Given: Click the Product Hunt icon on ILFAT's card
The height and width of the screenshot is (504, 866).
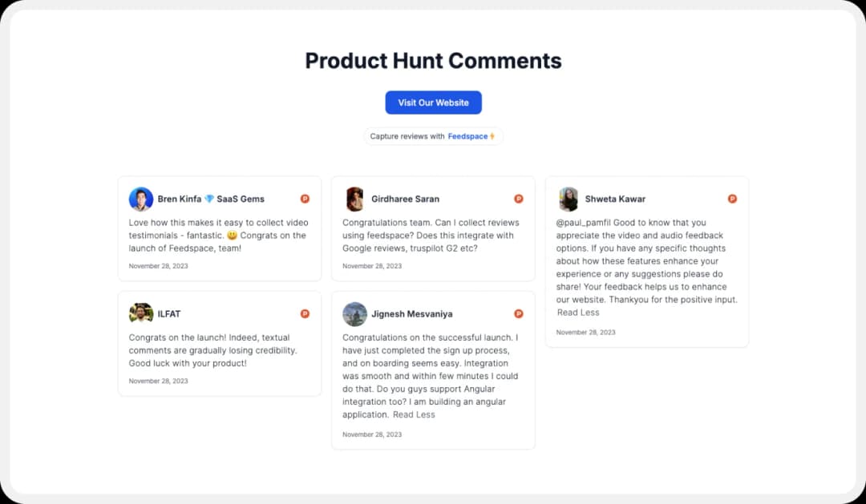Looking at the screenshot, I should pos(305,313).
